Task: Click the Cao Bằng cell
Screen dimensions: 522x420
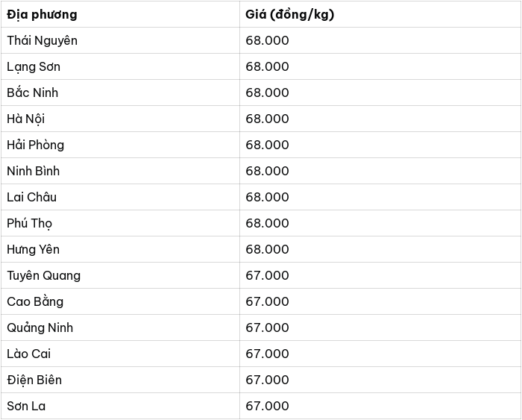Action: click(x=120, y=301)
